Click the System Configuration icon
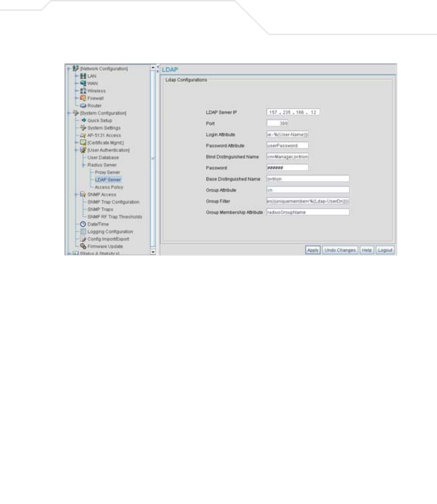 [x=76, y=113]
